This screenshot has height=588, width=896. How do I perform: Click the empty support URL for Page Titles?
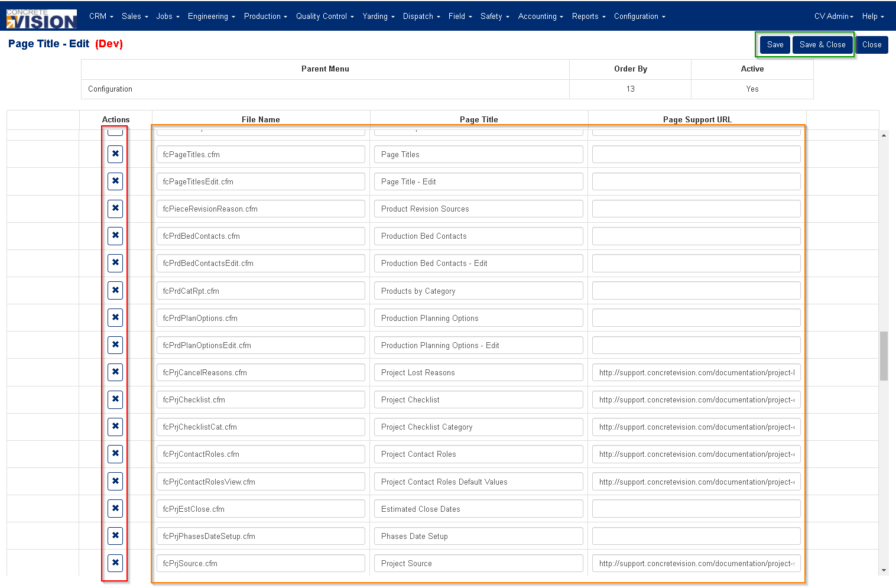tap(696, 154)
